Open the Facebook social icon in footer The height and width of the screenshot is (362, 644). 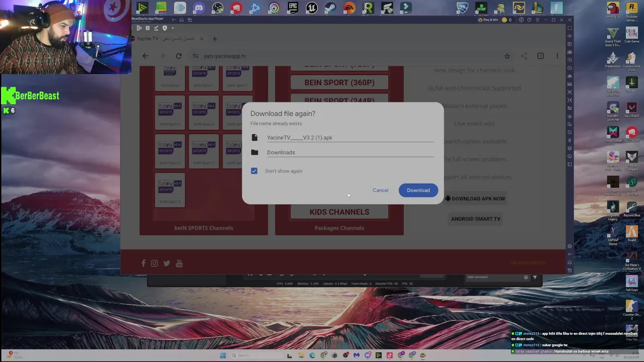point(143,263)
